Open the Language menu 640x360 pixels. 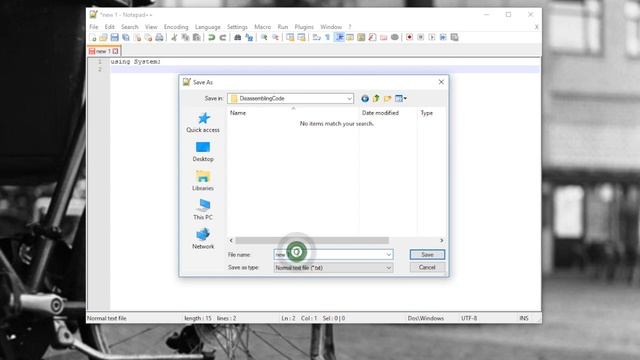coord(207,27)
